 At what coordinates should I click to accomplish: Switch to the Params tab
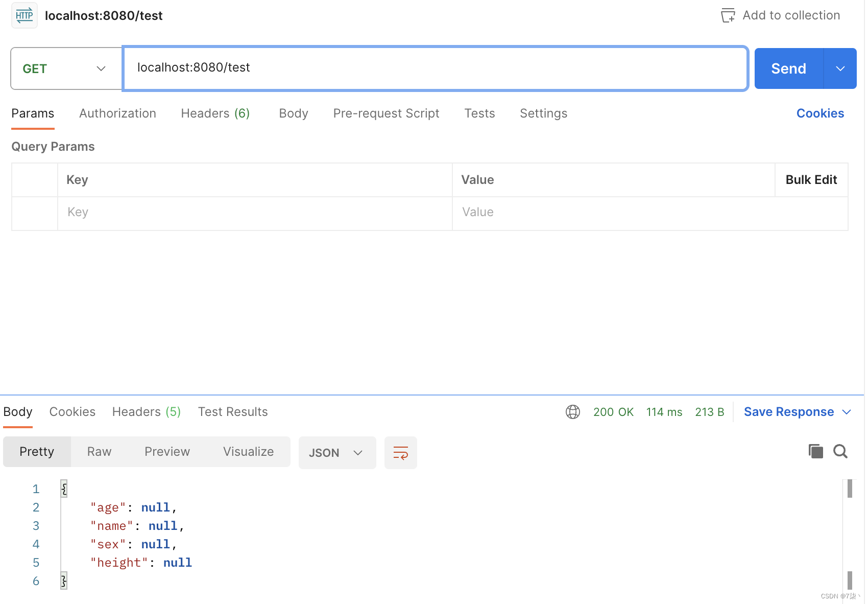[33, 113]
